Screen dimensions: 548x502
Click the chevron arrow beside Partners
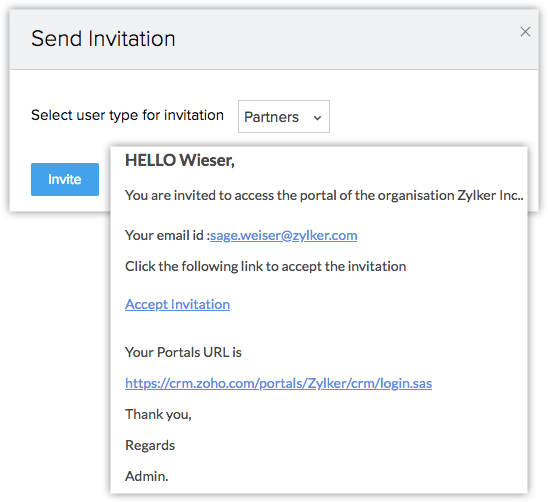(317, 118)
